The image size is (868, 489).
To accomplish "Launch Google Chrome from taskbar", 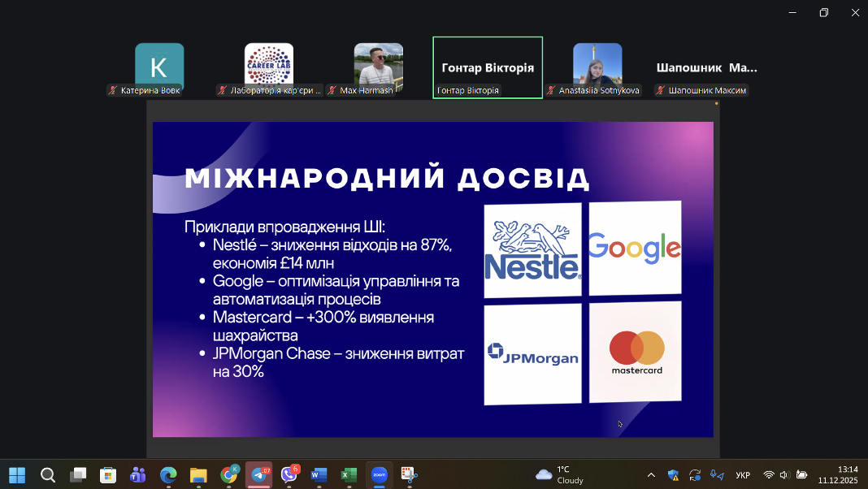I will pyautogui.click(x=229, y=475).
